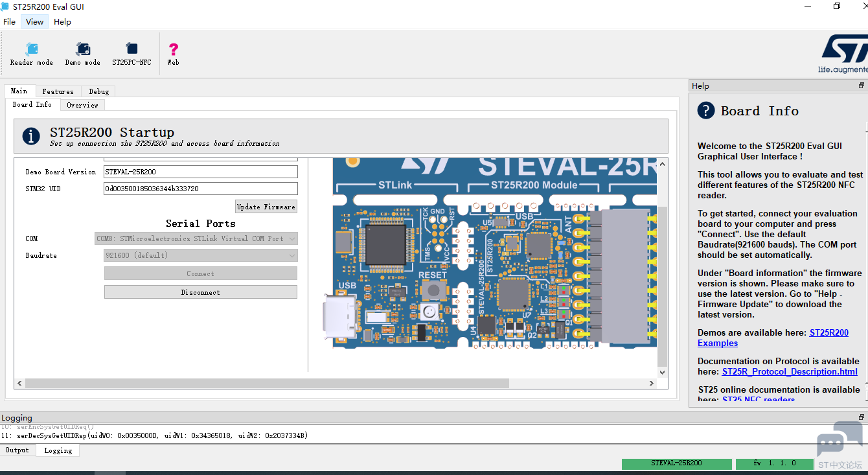Screen dimensions: 868x475
Task: Click the STM32 UID field
Action: (201, 189)
